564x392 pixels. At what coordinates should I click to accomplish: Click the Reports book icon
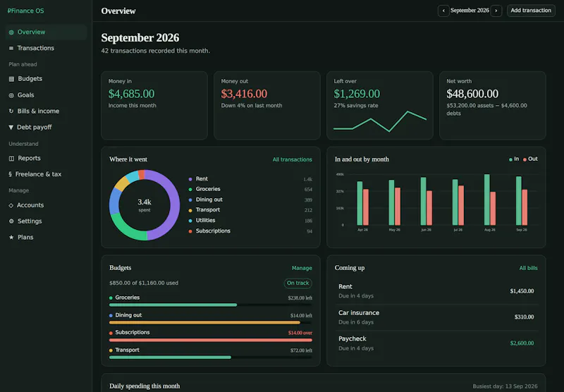(11, 158)
